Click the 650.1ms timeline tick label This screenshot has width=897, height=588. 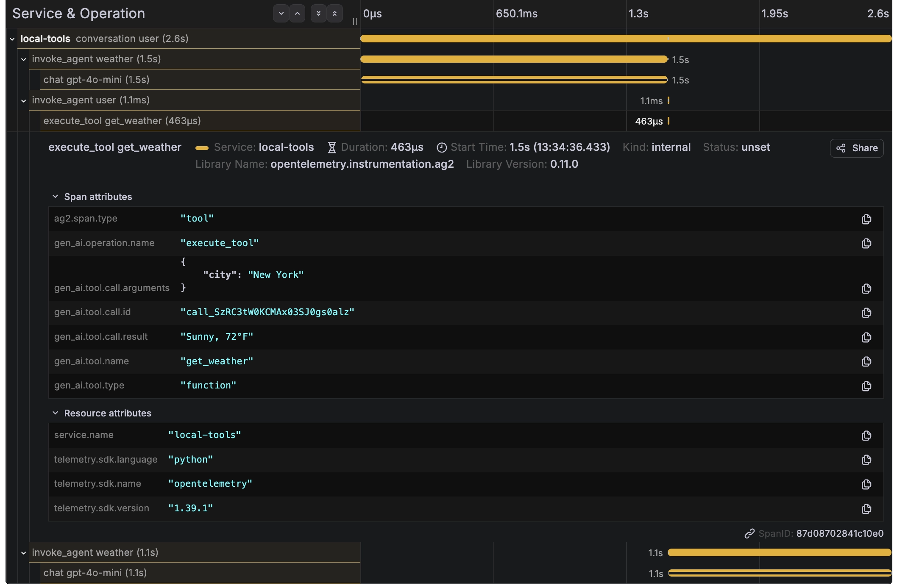pos(517,14)
